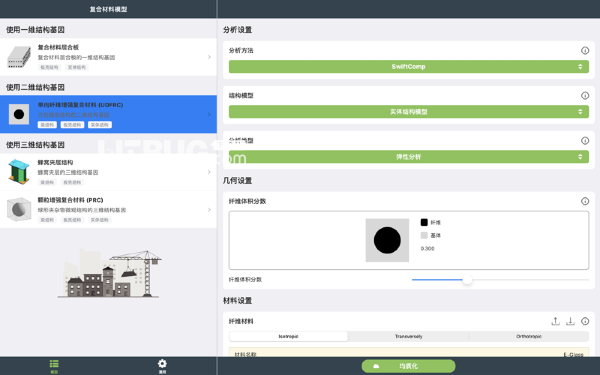Click the honeycomb sandwich structure thumbnail

click(19, 171)
